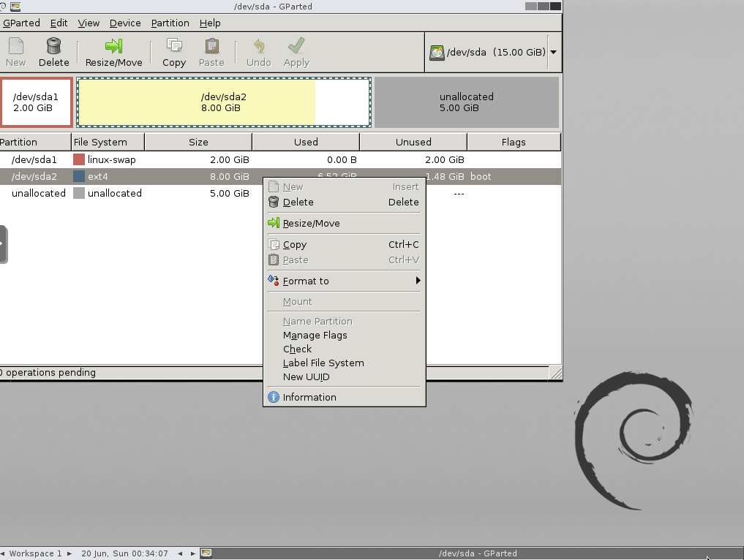Choose Paste in the context menu
Image resolution: width=744 pixels, height=560 pixels.
pos(344,260)
